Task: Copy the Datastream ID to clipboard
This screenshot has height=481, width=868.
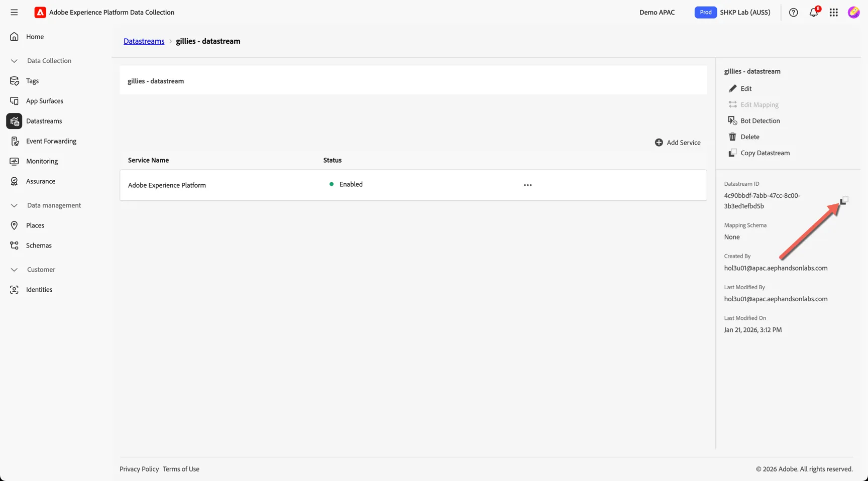Action: (x=844, y=200)
